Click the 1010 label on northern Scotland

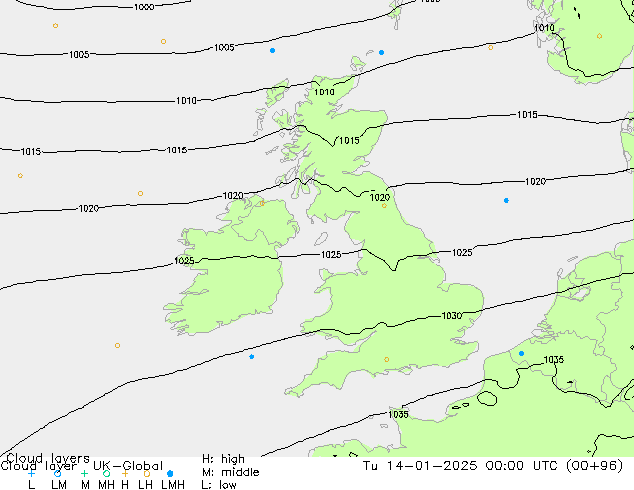[324, 92]
